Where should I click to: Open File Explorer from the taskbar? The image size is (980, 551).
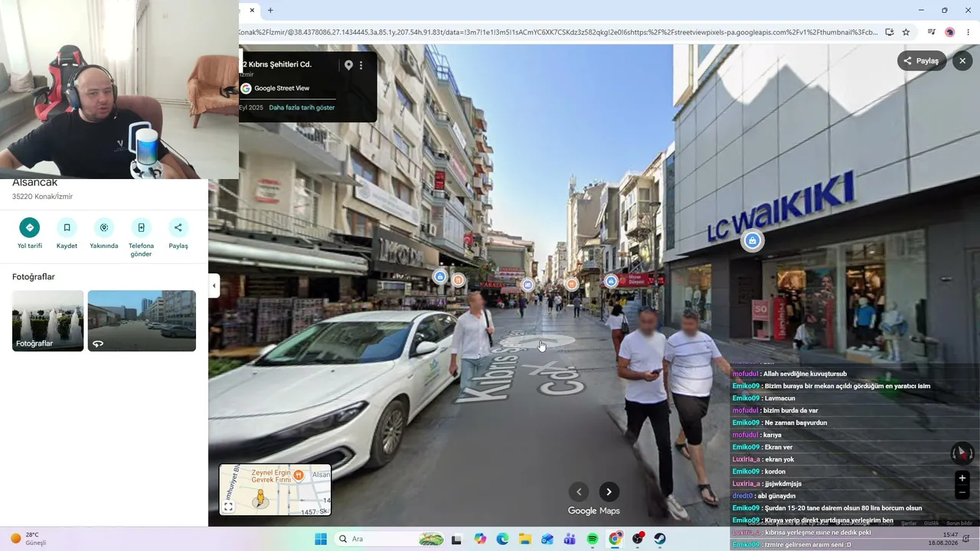coord(525,539)
